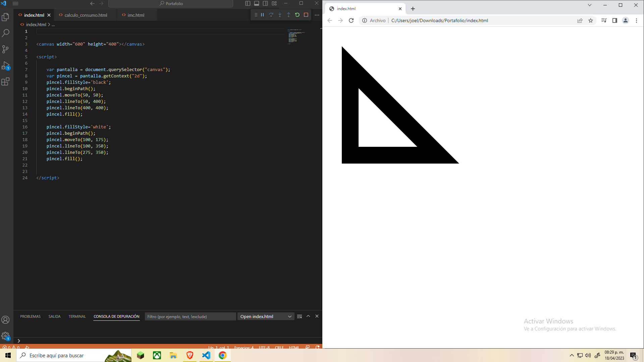Open the VS Code hamburger application menu
Image resolution: width=644 pixels, height=362 pixels.
(x=15, y=3)
